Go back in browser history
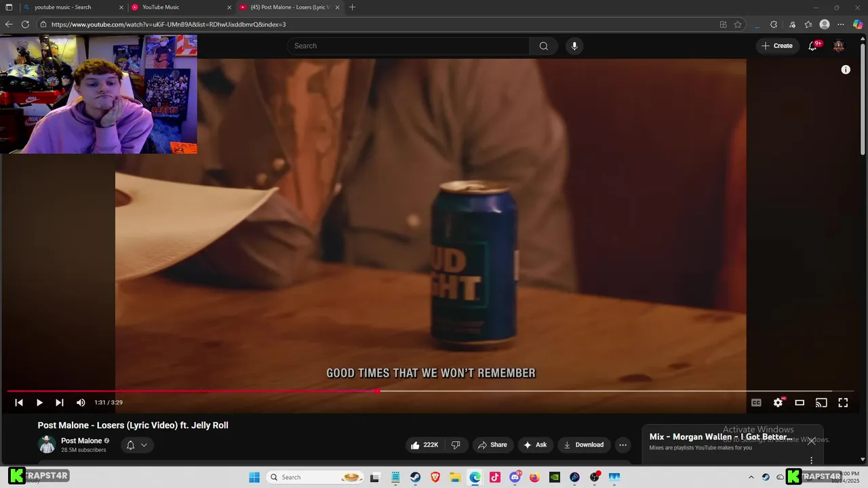The height and width of the screenshot is (488, 868). click(9, 24)
